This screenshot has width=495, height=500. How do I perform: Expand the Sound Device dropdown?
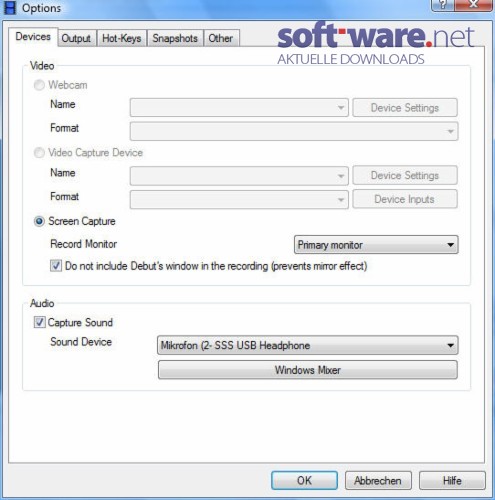tap(307, 345)
